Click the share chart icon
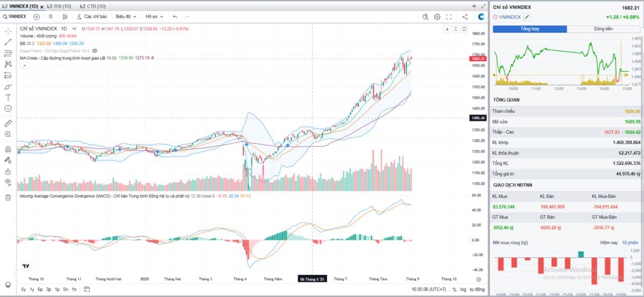The height and width of the screenshot is (297, 644). (x=464, y=17)
